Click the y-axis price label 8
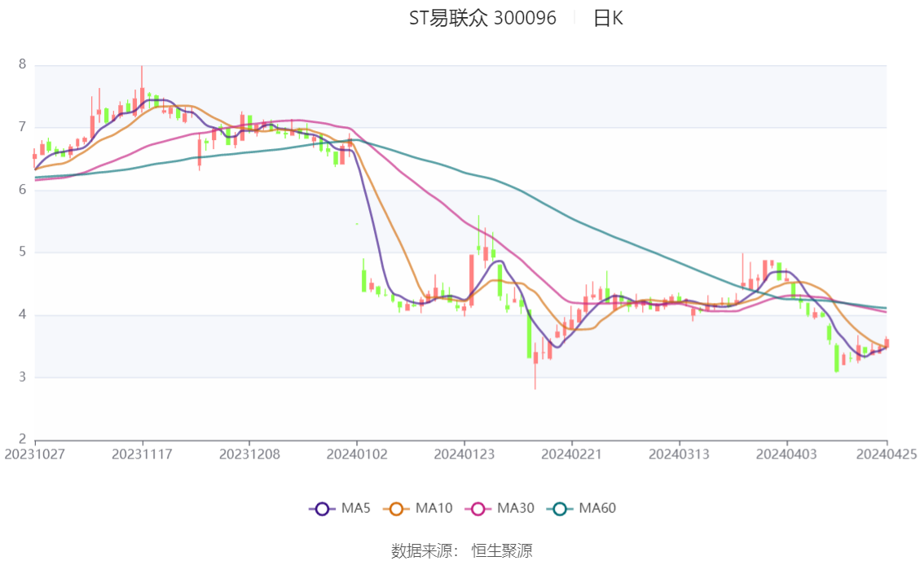924x561 pixels. point(22,64)
